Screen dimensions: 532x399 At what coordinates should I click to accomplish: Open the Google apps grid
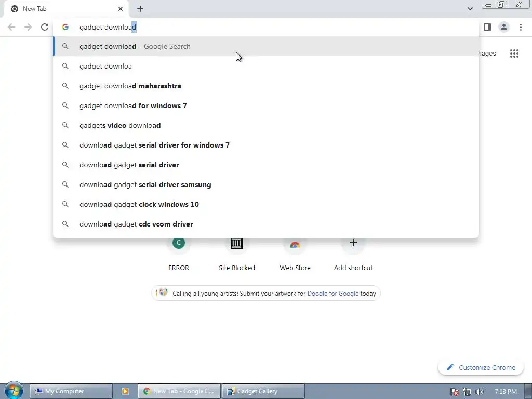[514, 54]
